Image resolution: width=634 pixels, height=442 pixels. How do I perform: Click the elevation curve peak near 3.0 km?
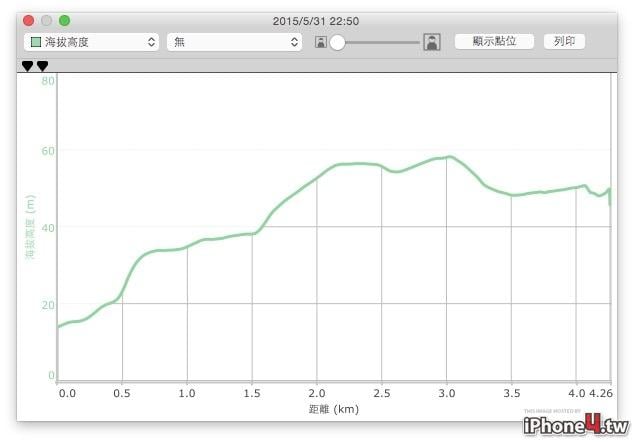[449, 157]
